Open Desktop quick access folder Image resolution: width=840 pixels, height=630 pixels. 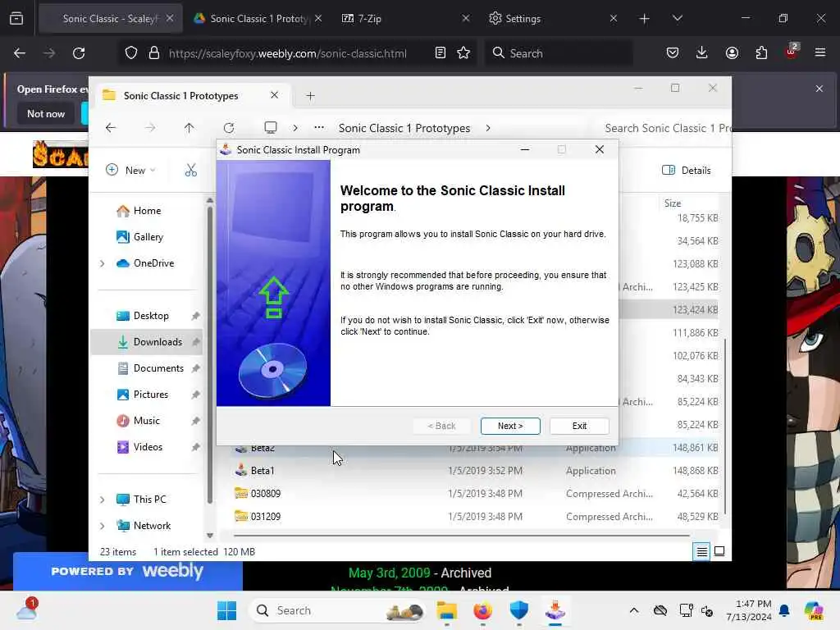pos(151,316)
